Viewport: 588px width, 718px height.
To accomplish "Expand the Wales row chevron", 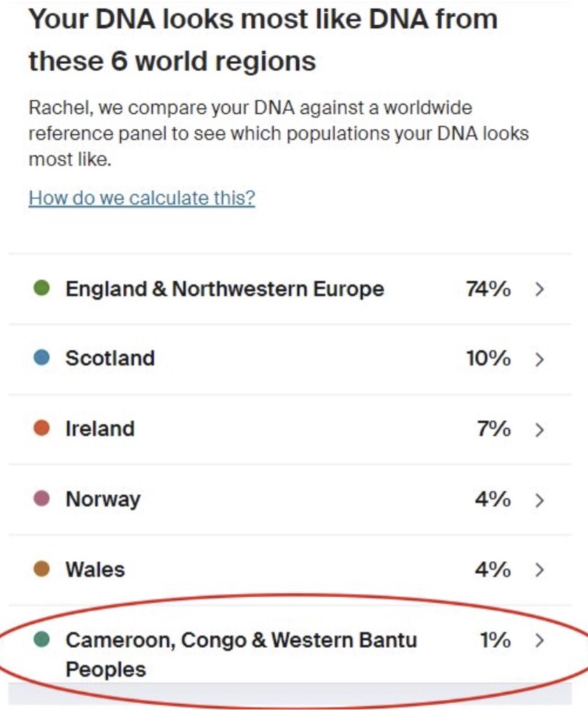I will tap(539, 571).
